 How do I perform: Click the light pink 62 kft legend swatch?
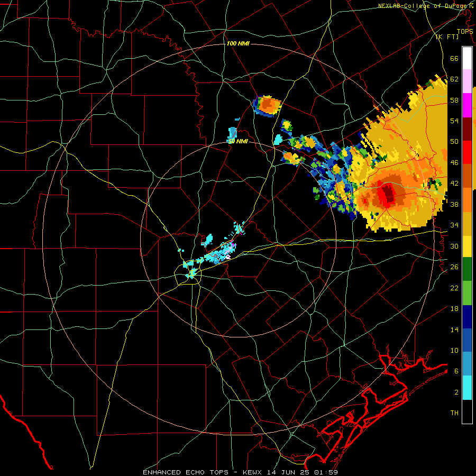(x=467, y=81)
